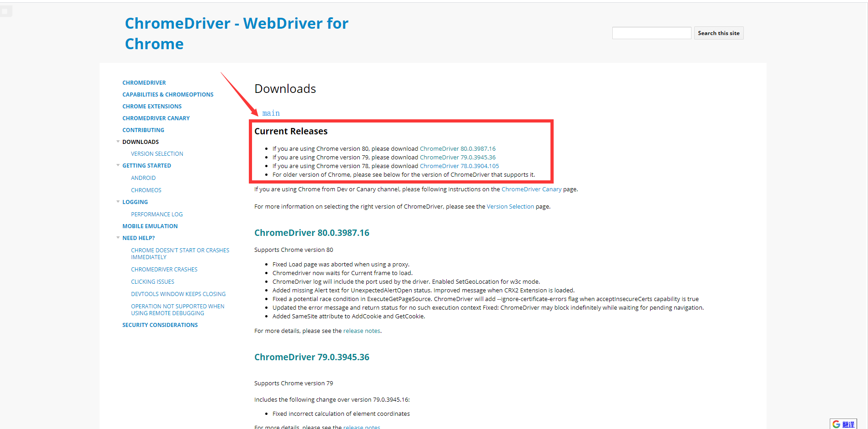Open Need Help? sidebar item
868x429 pixels.
click(139, 238)
